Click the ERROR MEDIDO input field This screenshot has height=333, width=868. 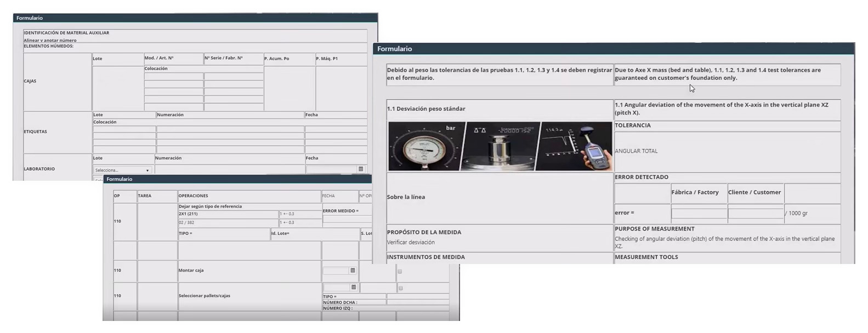[348, 219]
